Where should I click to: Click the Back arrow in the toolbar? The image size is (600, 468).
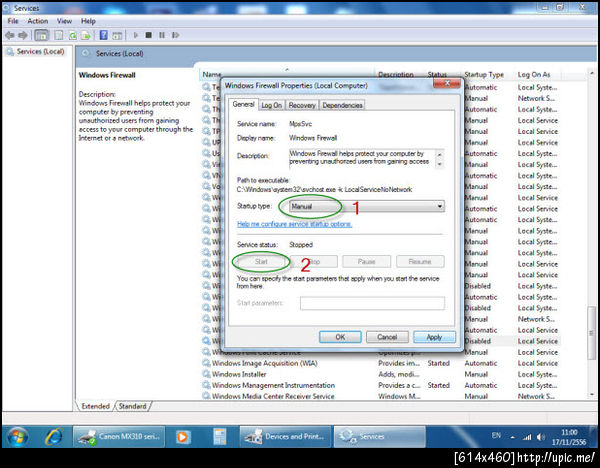point(10,35)
